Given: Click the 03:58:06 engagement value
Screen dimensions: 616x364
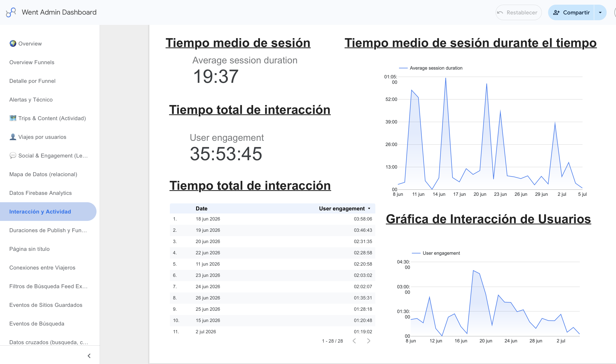Looking at the screenshot, I should pyautogui.click(x=363, y=219).
